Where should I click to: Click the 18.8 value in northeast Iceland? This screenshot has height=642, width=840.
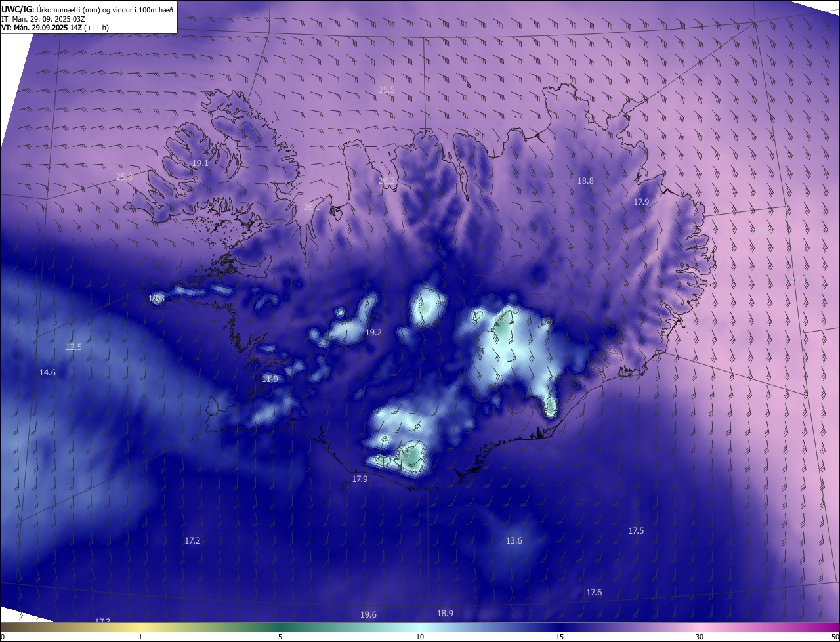click(585, 181)
